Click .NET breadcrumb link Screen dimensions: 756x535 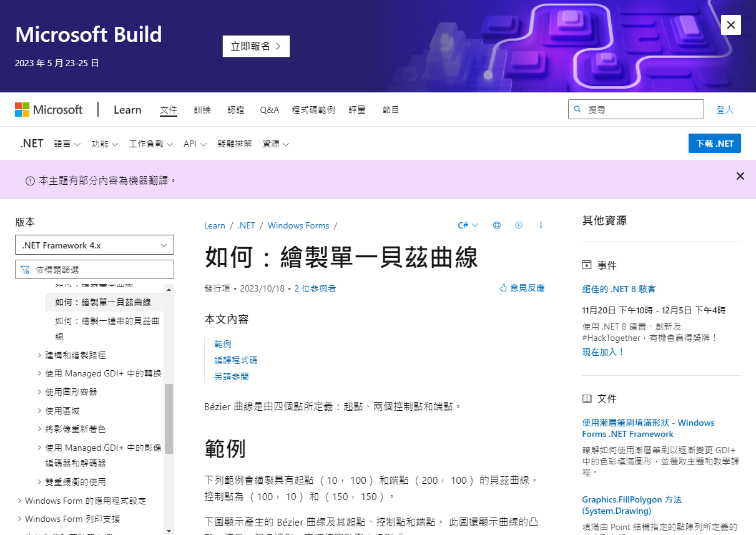(x=247, y=225)
